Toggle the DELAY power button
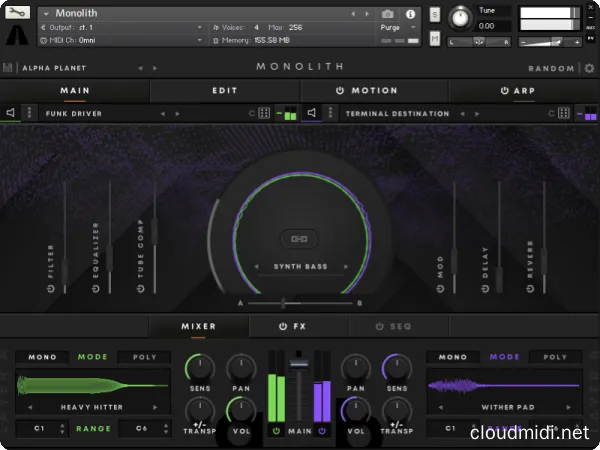Screen dimensions: 600x450 click(x=485, y=289)
